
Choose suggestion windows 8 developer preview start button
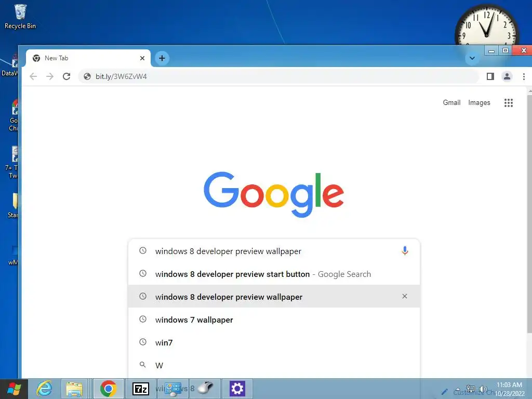coord(274,274)
